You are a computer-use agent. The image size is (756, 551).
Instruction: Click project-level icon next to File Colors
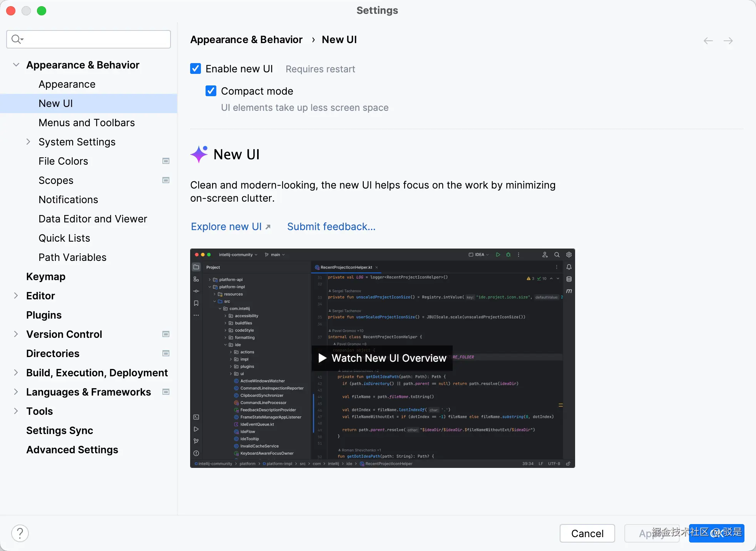click(166, 161)
